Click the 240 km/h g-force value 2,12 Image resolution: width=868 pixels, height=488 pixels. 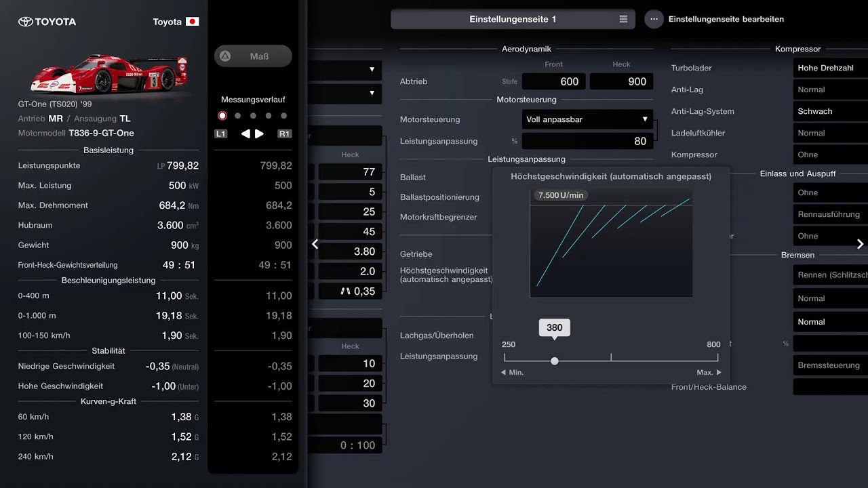pos(182,457)
